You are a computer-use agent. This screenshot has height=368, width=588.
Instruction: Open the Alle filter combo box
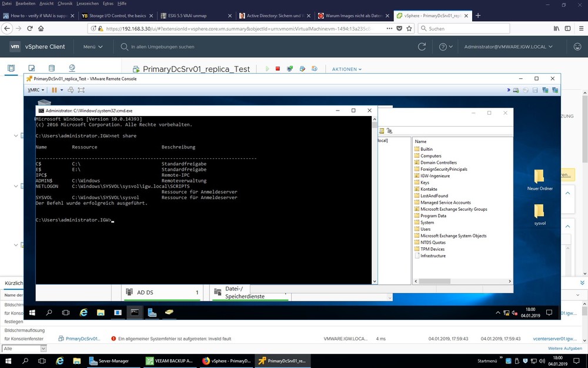pyautogui.click(x=24, y=349)
